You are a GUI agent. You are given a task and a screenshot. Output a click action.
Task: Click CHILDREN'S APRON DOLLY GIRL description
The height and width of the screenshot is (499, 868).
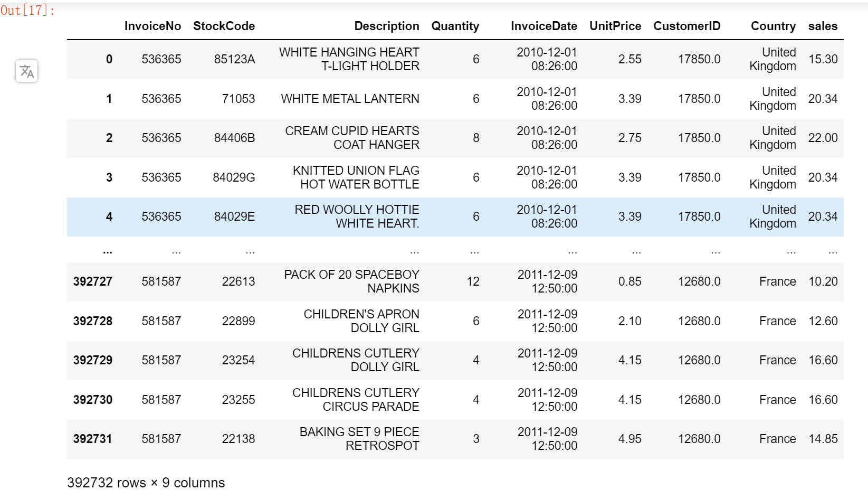point(361,321)
